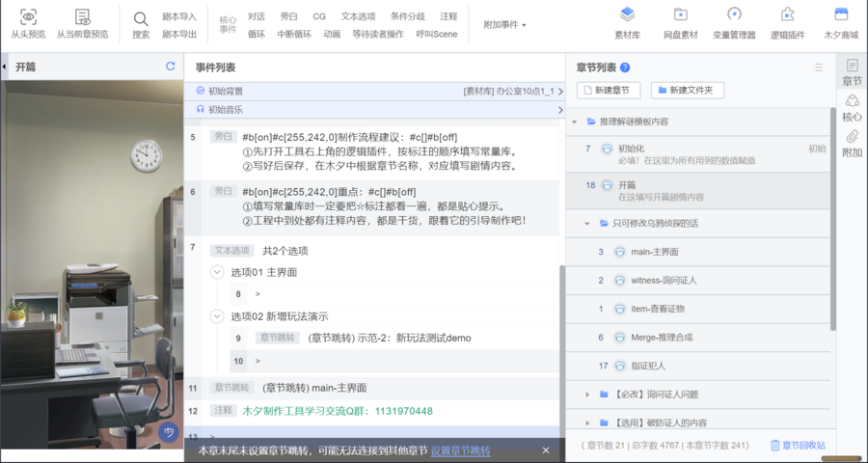
Task: Open the 搜索 search tool
Action: [x=141, y=18]
